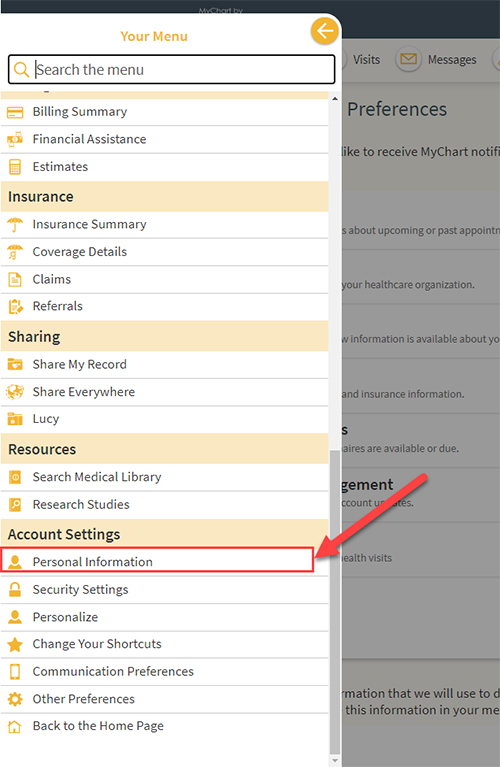Viewport: 500px width, 767px height.
Task: Open Personalize
Action: [x=164, y=617]
